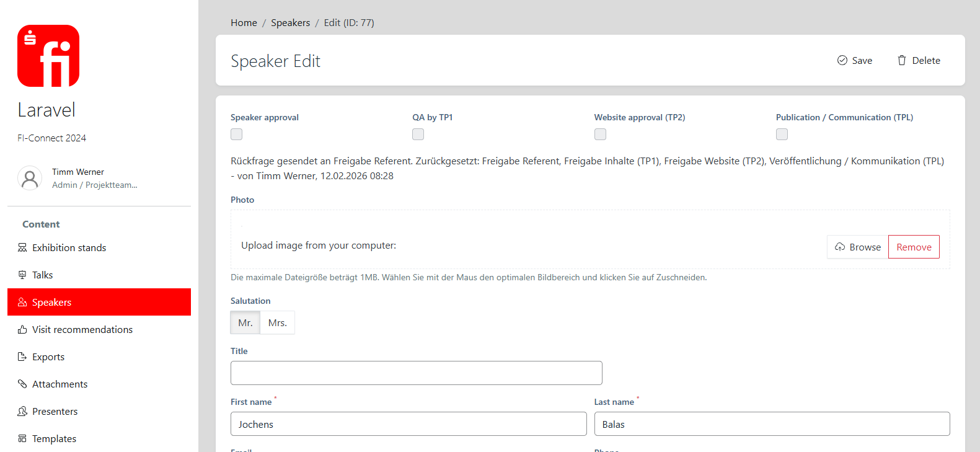Viewport: 980px width, 452px height.
Task: Click the user avatar icon for Timm Werner
Action: click(x=30, y=179)
